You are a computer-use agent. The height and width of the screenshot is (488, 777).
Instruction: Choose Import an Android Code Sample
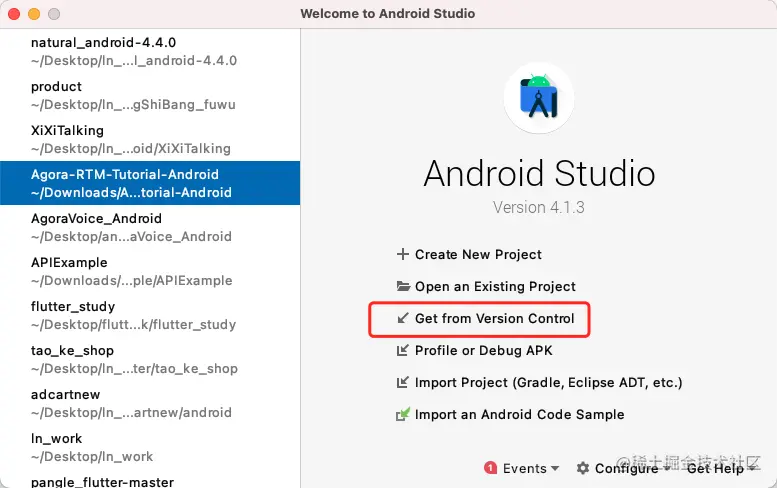coord(519,414)
